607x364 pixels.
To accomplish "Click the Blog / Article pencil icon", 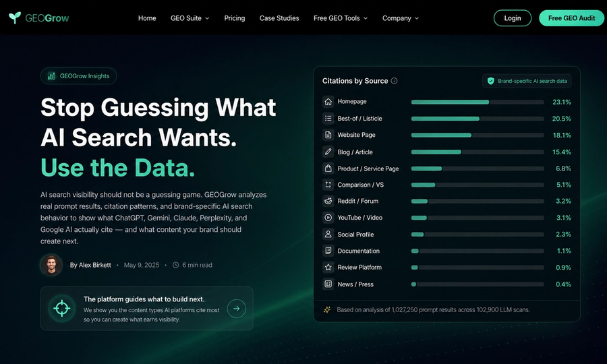I will pyautogui.click(x=328, y=152).
